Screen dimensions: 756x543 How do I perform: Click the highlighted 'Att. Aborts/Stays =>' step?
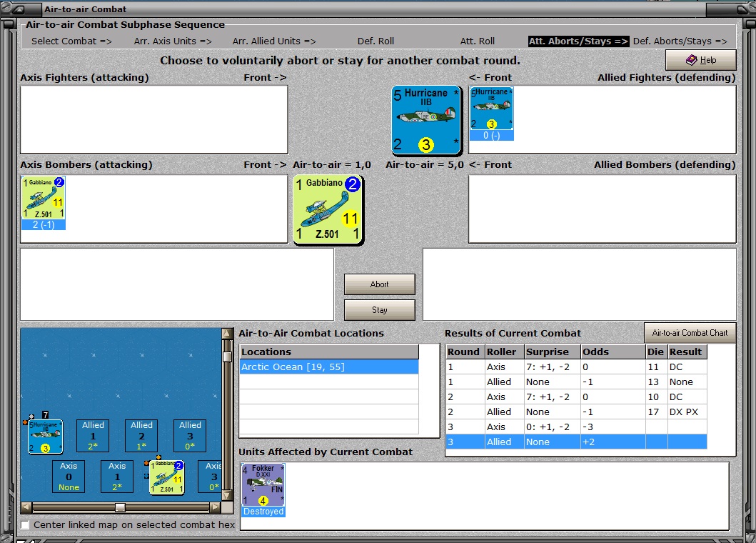tap(578, 41)
